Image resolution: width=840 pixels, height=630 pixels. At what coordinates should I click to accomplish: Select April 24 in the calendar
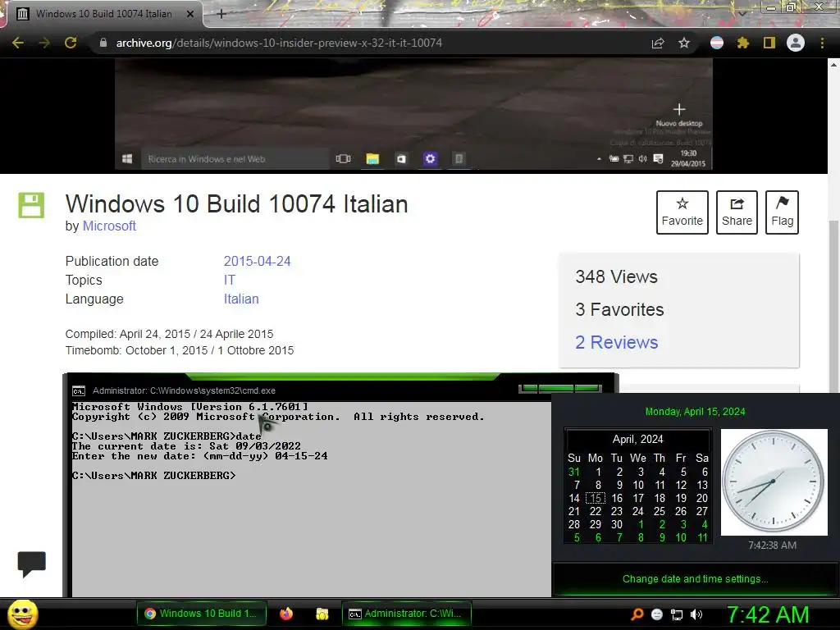pos(638,512)
